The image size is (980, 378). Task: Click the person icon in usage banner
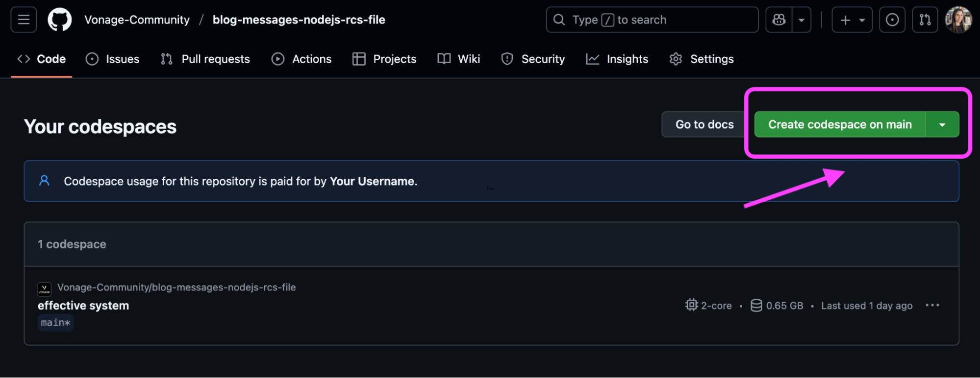point(44,181)
